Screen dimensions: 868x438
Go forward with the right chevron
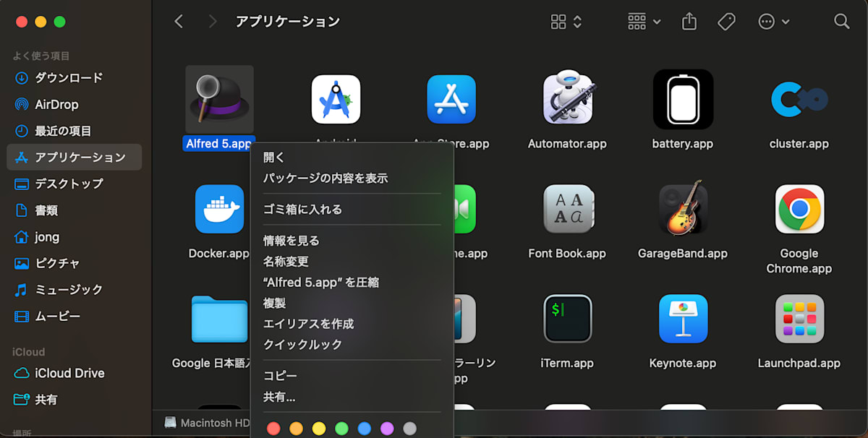(x=213, y=22)
